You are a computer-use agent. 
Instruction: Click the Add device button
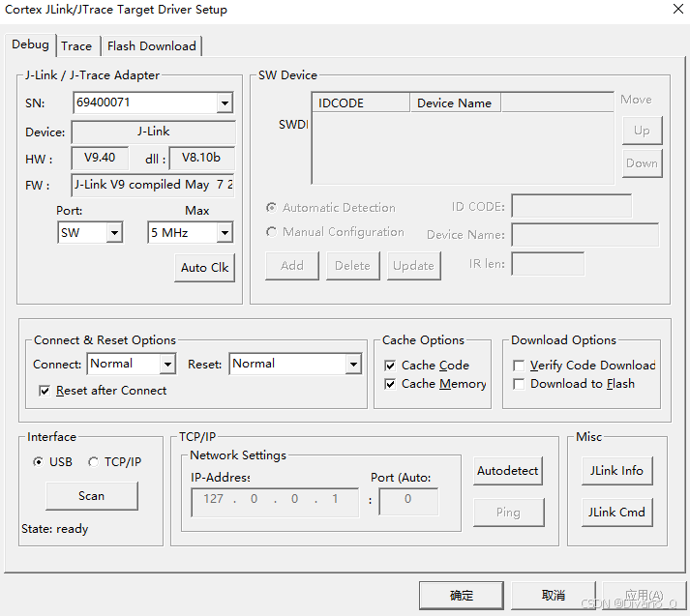[292, 266]
